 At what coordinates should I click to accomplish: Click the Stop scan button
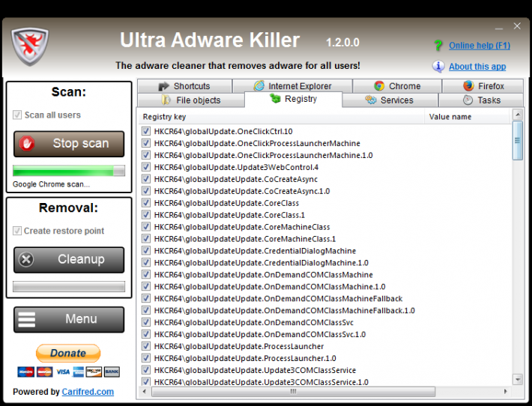coord(69,144)
